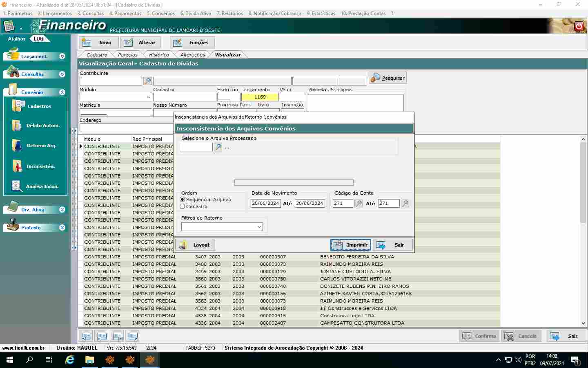Open the 8. Notificação/Cobrança menu
Viewport: 588px width, 368px height.
click(x=274, y=13)
